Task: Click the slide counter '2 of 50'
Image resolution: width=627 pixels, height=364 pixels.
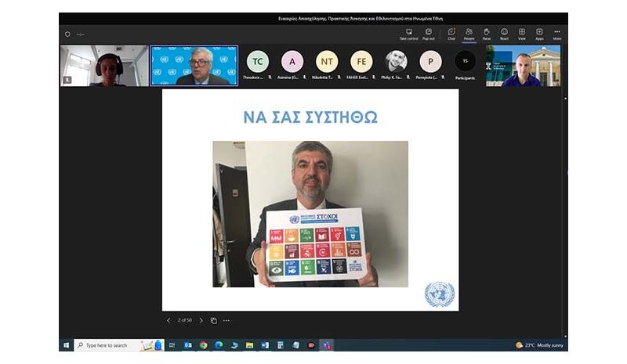Action: pos(185,320)
